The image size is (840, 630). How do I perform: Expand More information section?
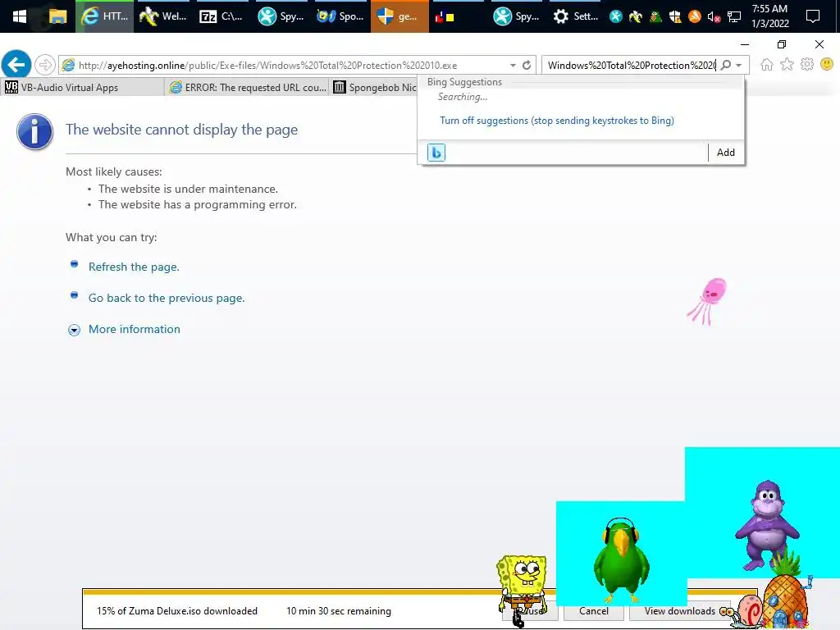134,329
